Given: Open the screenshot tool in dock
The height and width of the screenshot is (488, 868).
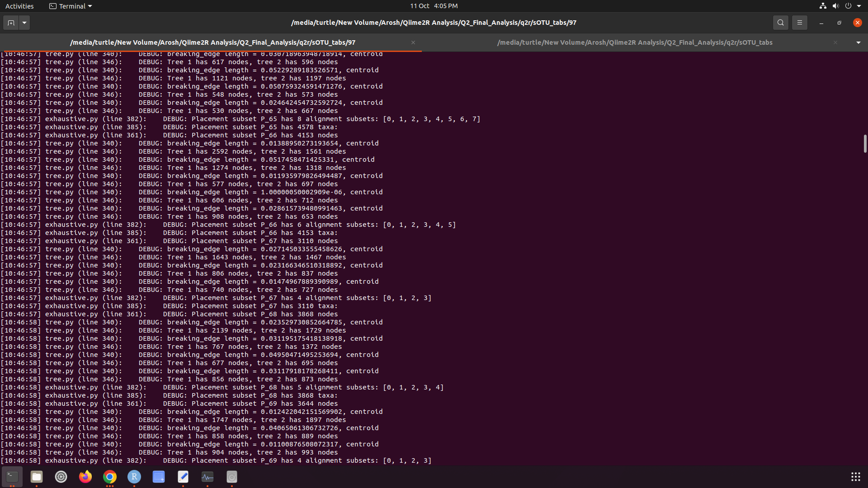Looking at the screenshot, I should 159,477.
